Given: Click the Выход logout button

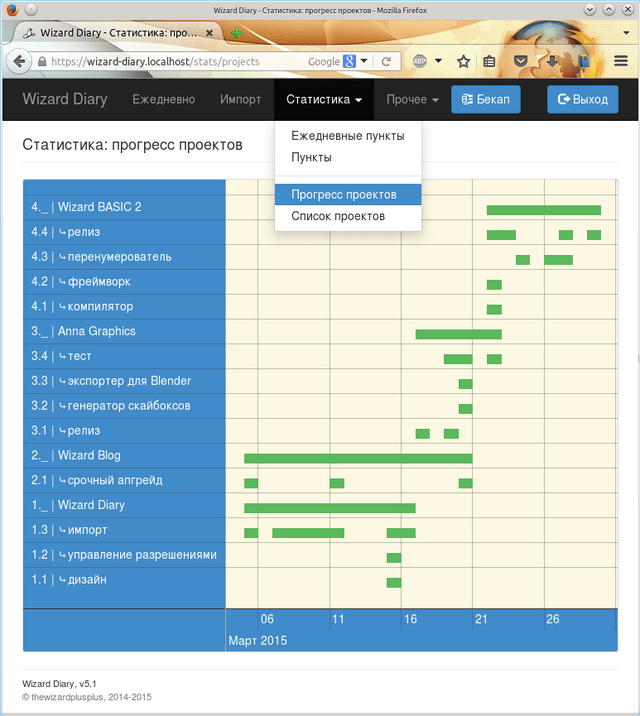Looking at the screenshot, I should tap(582, 99).
